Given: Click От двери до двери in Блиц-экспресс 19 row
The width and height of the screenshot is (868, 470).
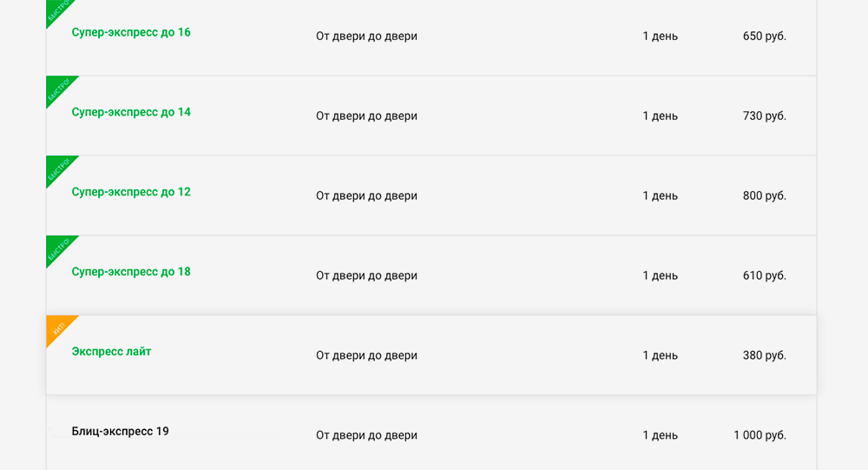Looking at the screenshot, I should [366, 435].
